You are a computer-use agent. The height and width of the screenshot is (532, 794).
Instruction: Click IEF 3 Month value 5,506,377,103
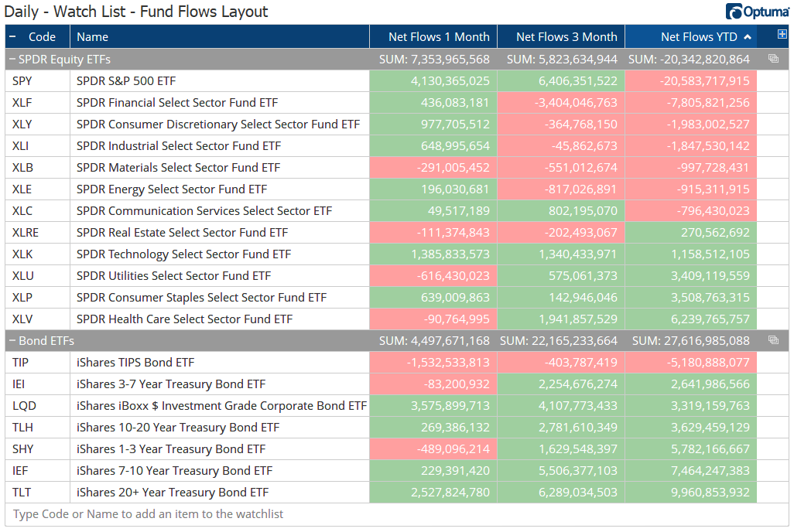pos(578,471)
